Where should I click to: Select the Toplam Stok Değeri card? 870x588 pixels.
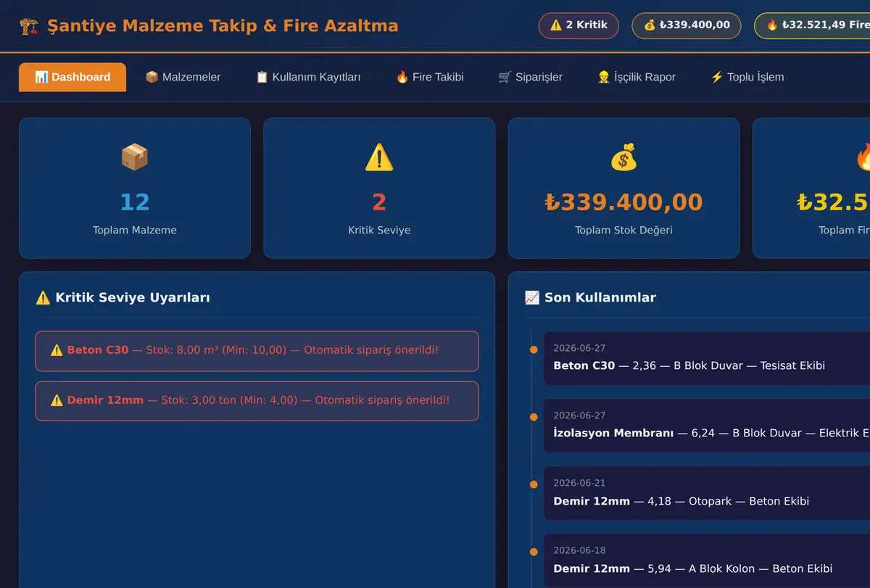pos(623,189)
